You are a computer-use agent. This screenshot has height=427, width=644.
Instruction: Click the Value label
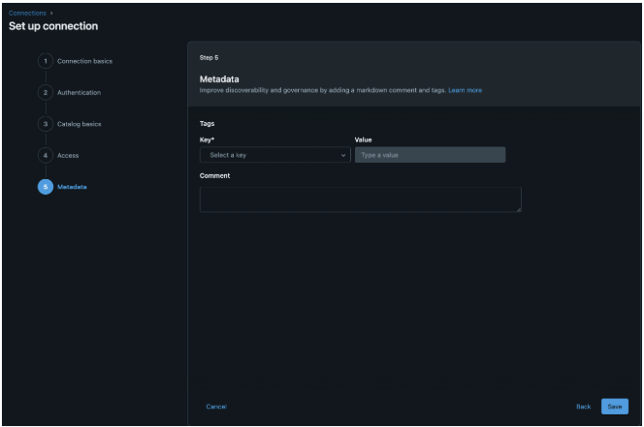point(363,140)
